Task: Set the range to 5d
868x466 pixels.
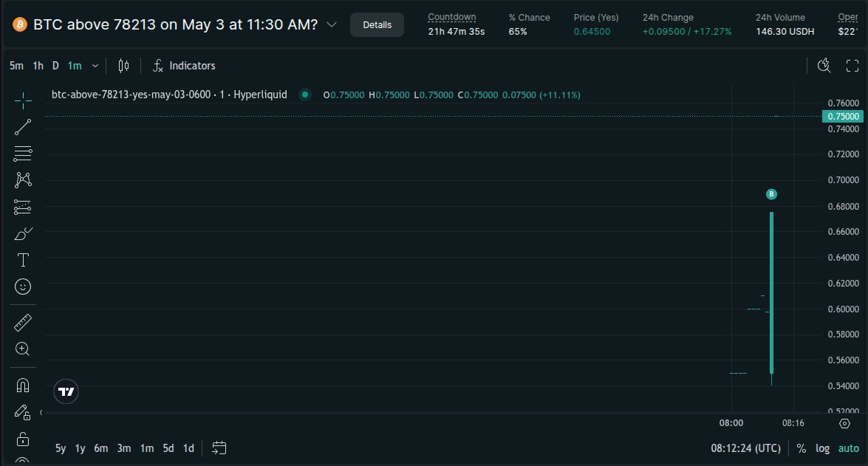Action: (168, 448)
